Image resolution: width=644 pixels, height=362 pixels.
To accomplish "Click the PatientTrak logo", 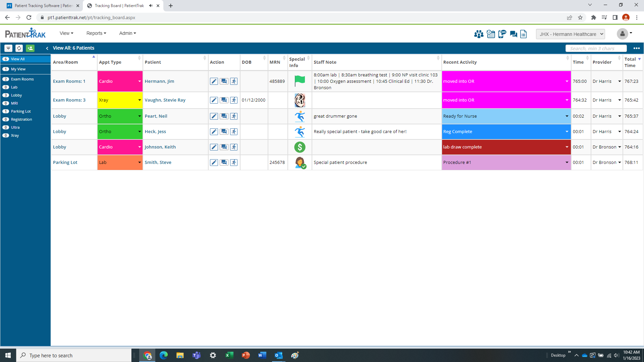I will pyautogui.click(x=25, y=34).
